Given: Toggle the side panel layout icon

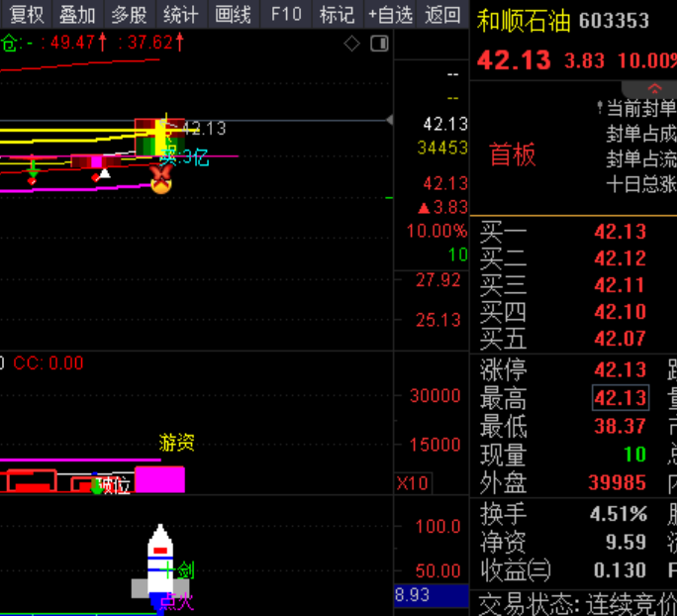Looking at the screenshot, I should (379, 44).
